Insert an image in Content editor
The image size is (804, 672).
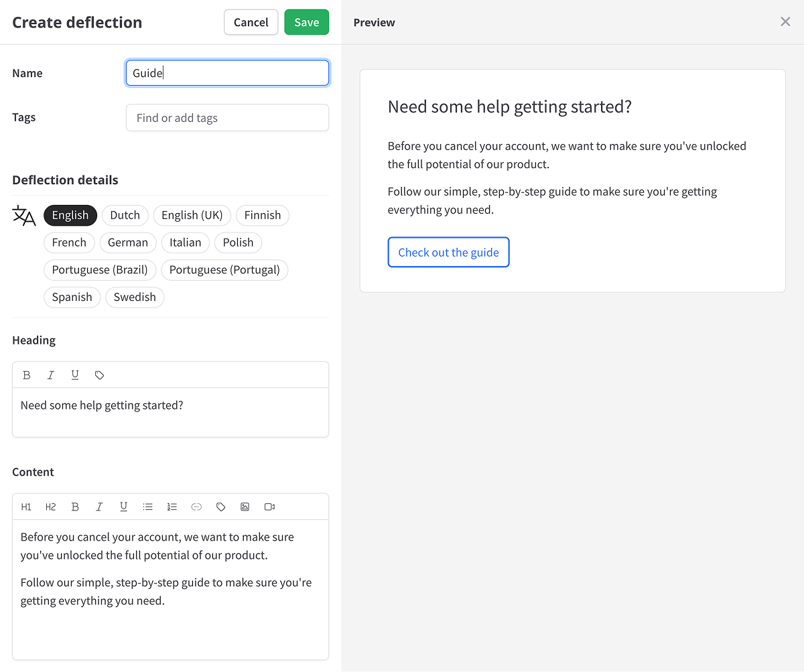[245, 507]
